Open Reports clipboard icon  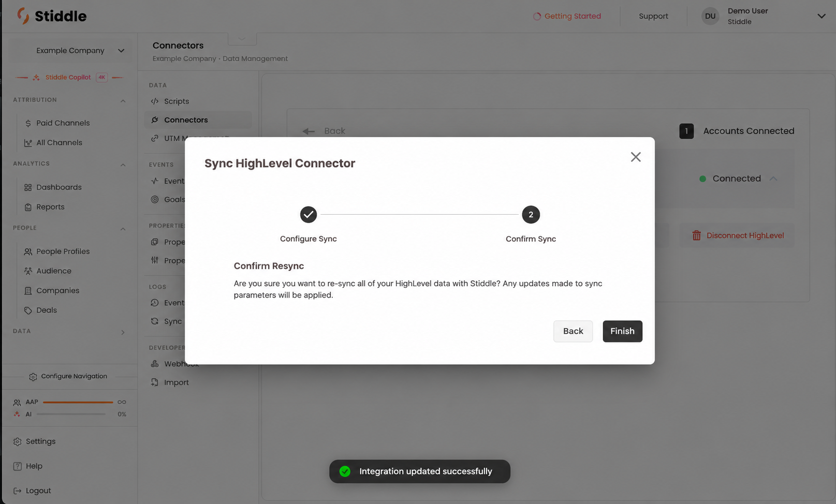click(28, 207)
